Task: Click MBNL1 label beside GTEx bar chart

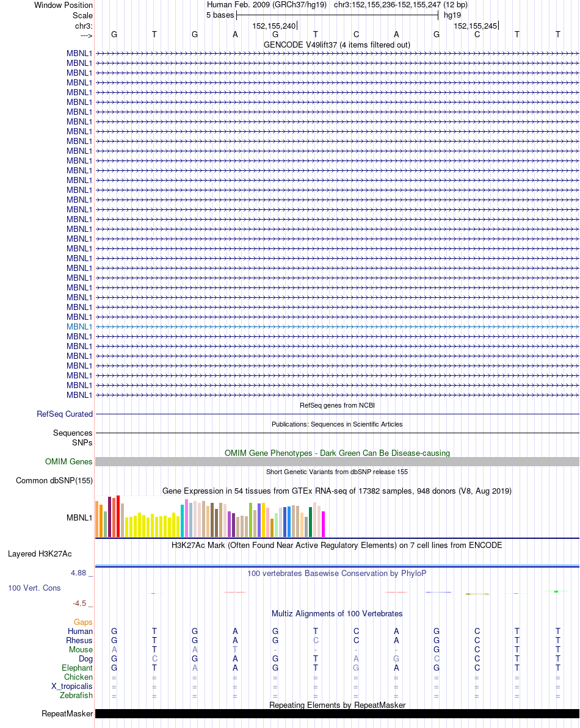Action: pos(79,517)
